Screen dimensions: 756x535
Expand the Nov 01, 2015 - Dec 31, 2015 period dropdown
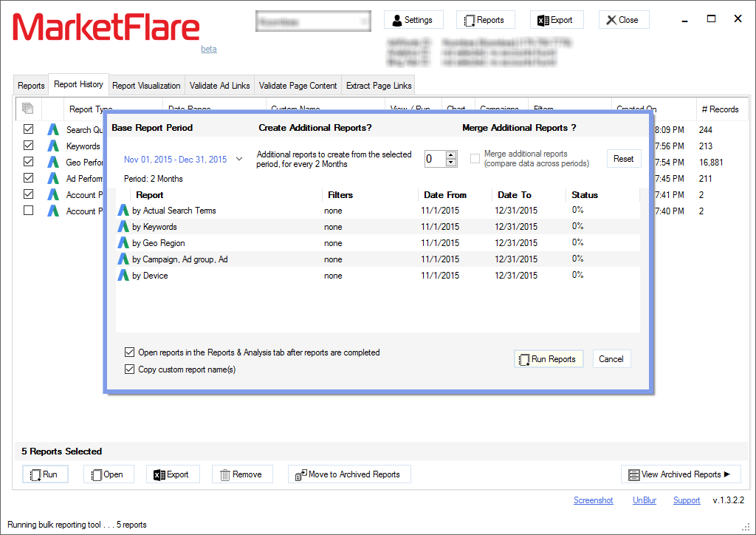click(x=239, y=159)
